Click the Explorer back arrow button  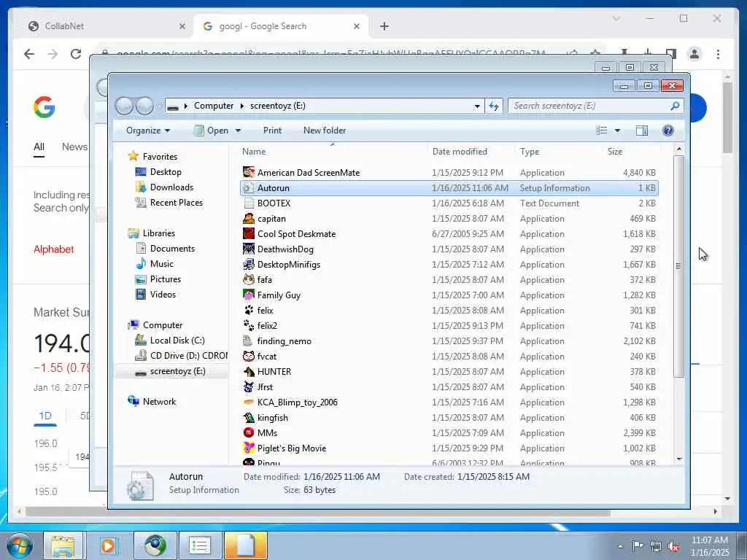(124, 106)
